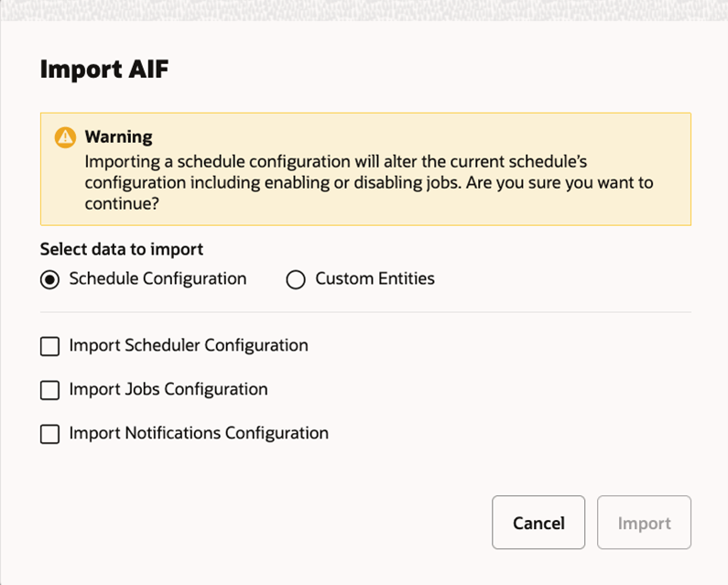This screenshot has height=585, width=728.
Task: Choose the Custom Entities radio option
Action: [296, 279]
